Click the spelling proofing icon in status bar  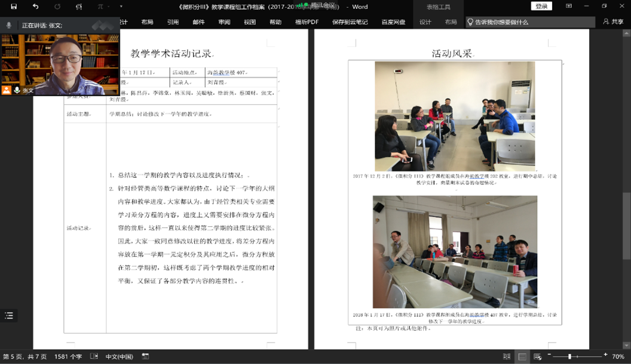click(93, 357)
